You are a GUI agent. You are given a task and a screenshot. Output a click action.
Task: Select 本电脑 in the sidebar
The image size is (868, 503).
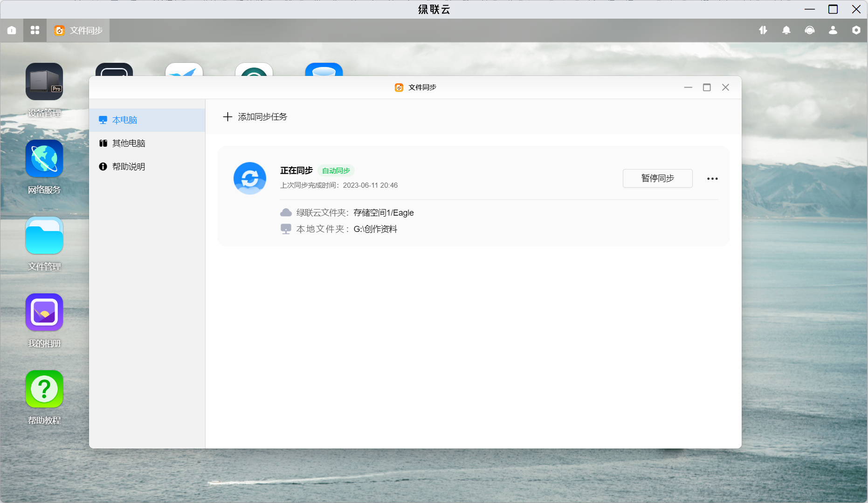147,120
